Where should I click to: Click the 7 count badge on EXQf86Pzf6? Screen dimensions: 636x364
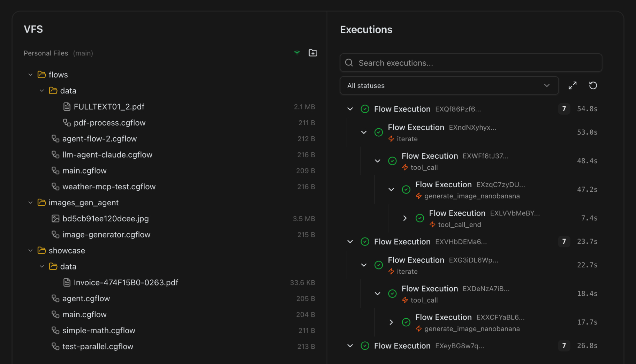pyautogui.click(x=564, y=109)
